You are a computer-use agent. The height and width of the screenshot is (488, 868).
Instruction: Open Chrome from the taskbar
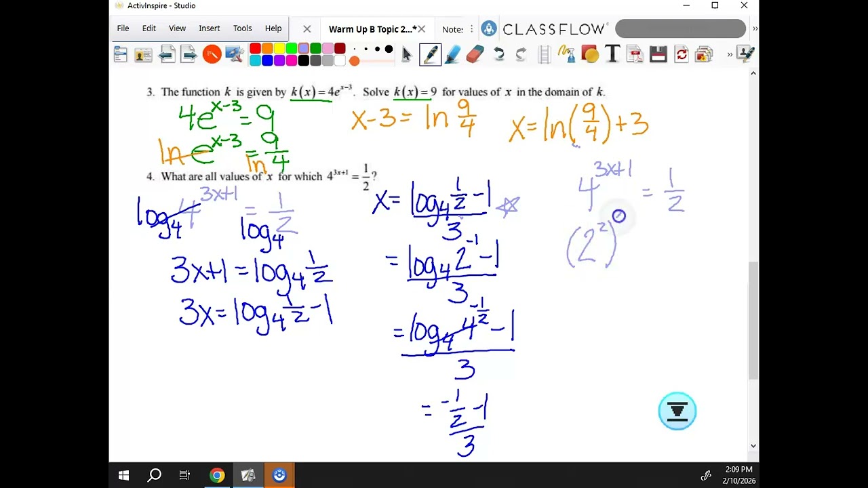(x=217, y=475)
